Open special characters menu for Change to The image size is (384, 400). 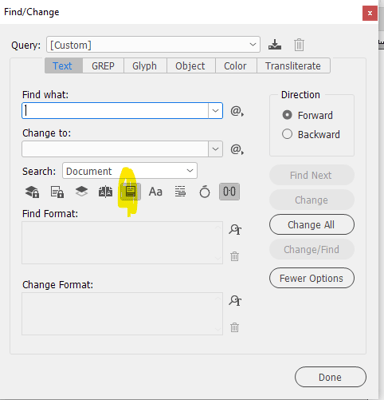237,149
